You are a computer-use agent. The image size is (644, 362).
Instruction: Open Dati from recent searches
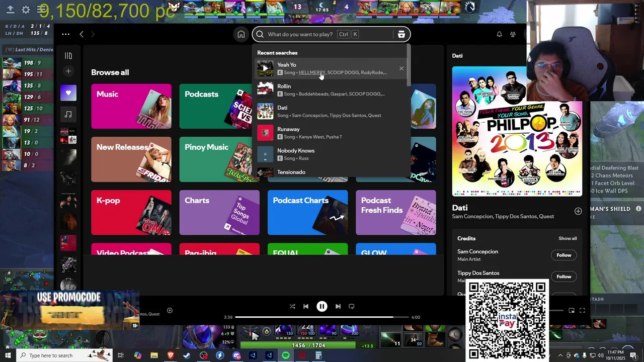click(x=331, y=111)
